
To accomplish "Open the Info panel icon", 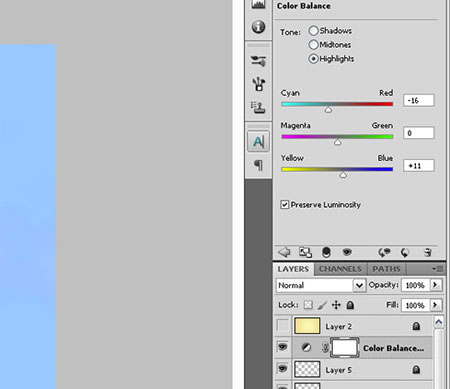I will pyautogui.click(x=258, y=27).
